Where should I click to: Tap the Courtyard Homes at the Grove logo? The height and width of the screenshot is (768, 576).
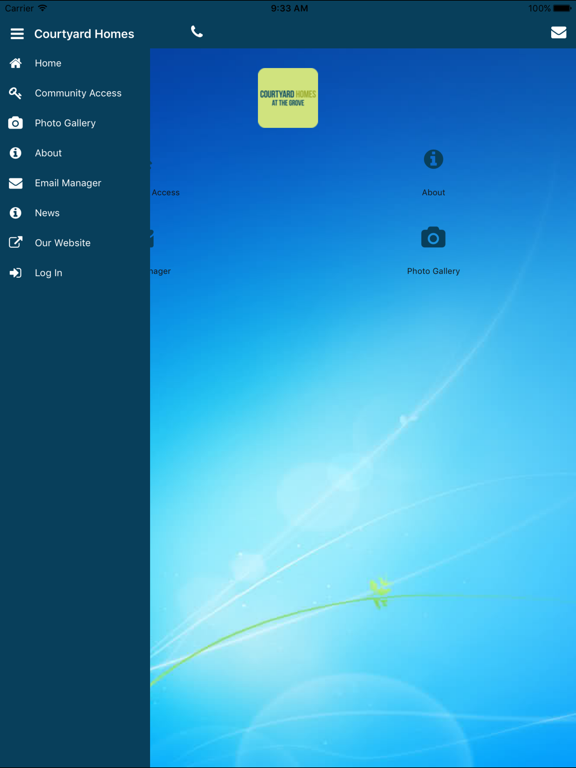[x=288, y=98]
